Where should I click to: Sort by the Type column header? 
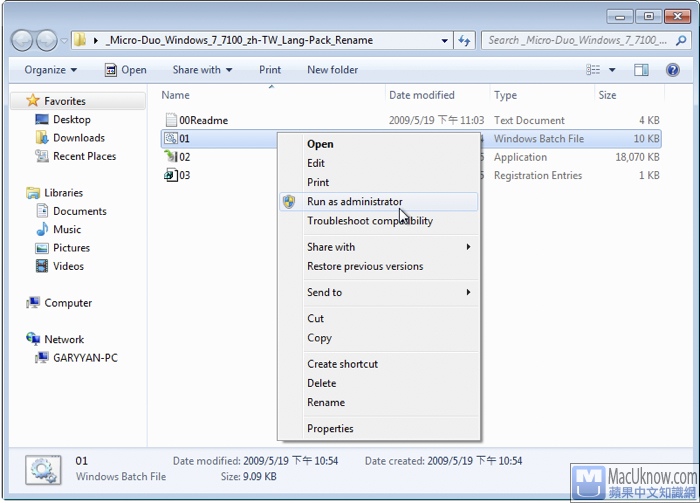coord(505,95)
